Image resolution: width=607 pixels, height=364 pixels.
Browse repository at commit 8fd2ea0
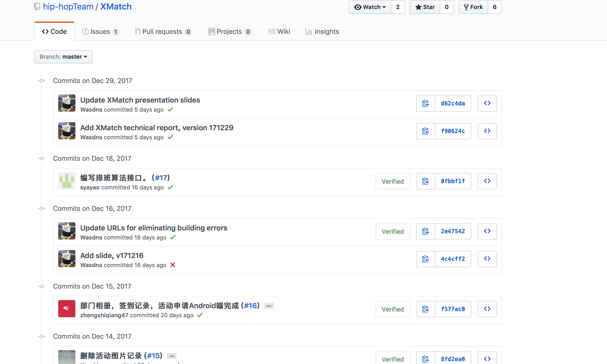click(487, 359)
